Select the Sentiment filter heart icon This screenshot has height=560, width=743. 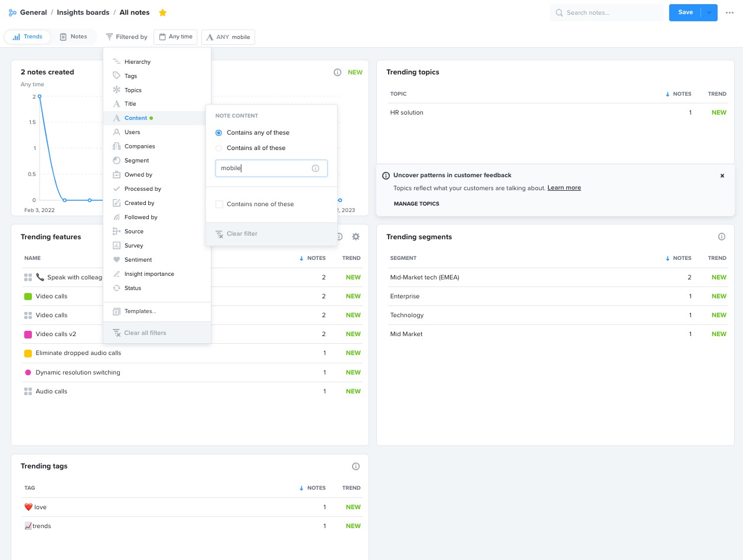[x=116, y=259]
